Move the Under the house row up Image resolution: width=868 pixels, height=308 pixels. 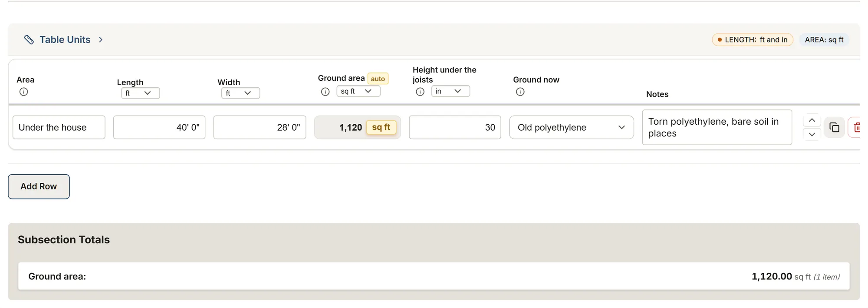tap(812, 120)
